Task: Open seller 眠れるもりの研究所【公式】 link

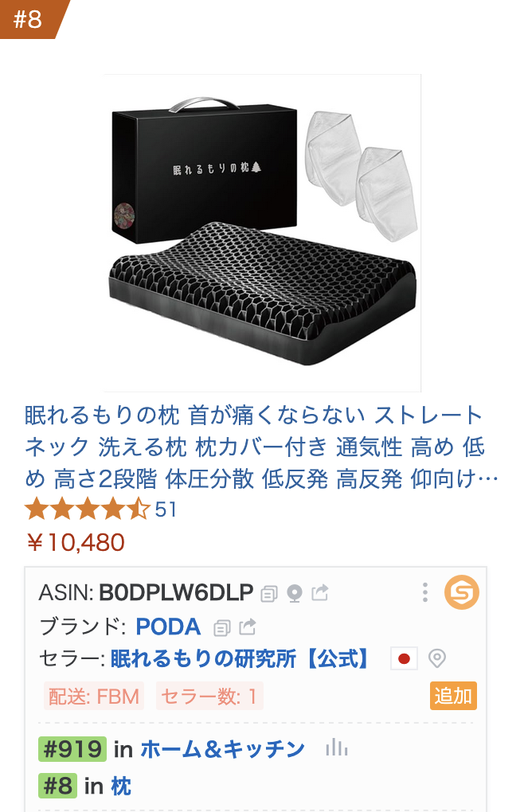Action: pos(240,658)
